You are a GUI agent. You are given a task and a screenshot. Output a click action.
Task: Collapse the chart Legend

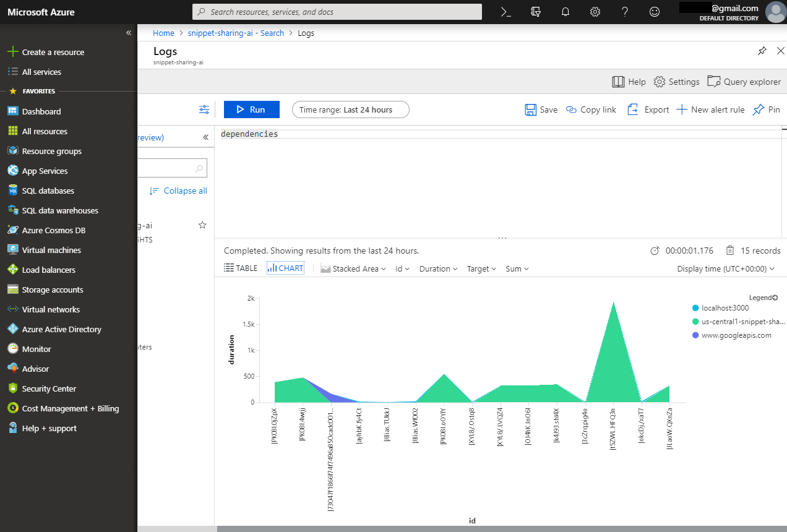click(763, 298)
